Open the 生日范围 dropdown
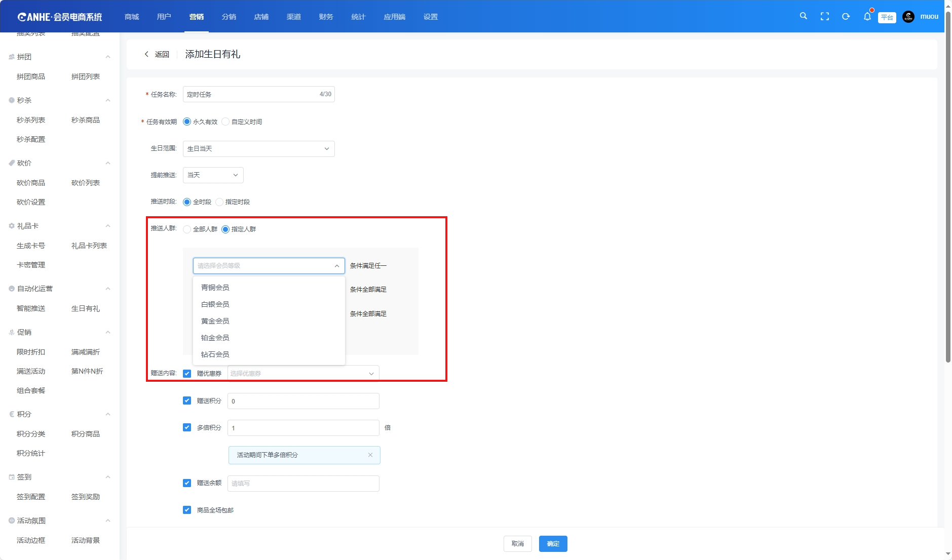The width and height of the screenshot is (952, 560). 258,149
